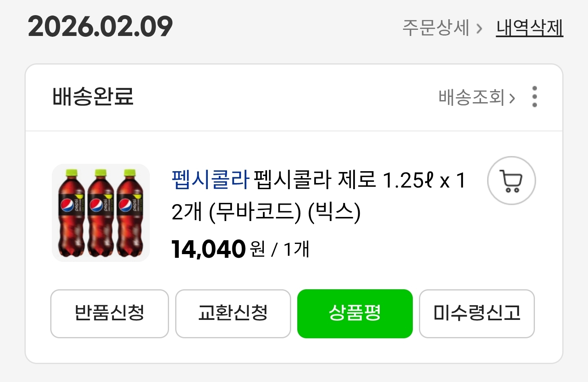Track the delivery via 배송조회
The image size is (588, 382).
click(471, 97)
